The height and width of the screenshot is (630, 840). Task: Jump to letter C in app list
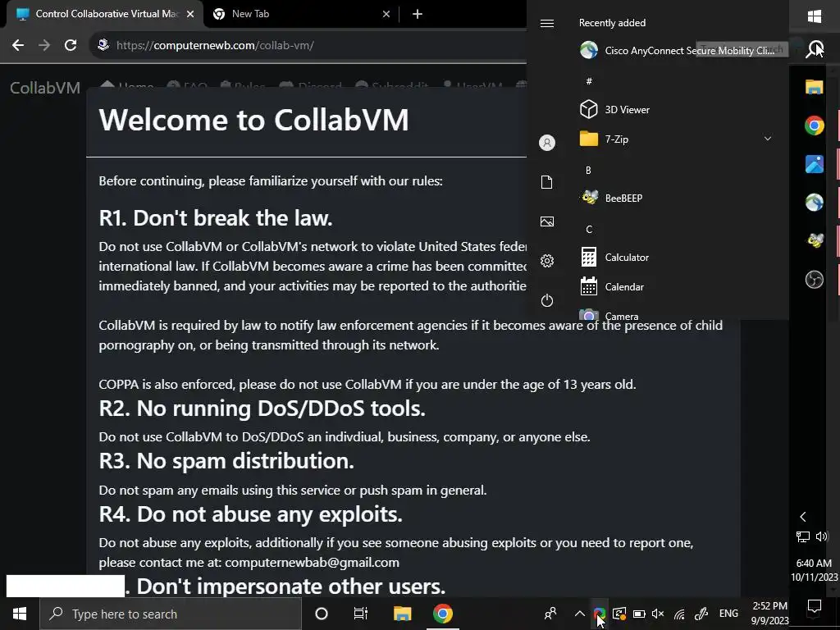589,230
